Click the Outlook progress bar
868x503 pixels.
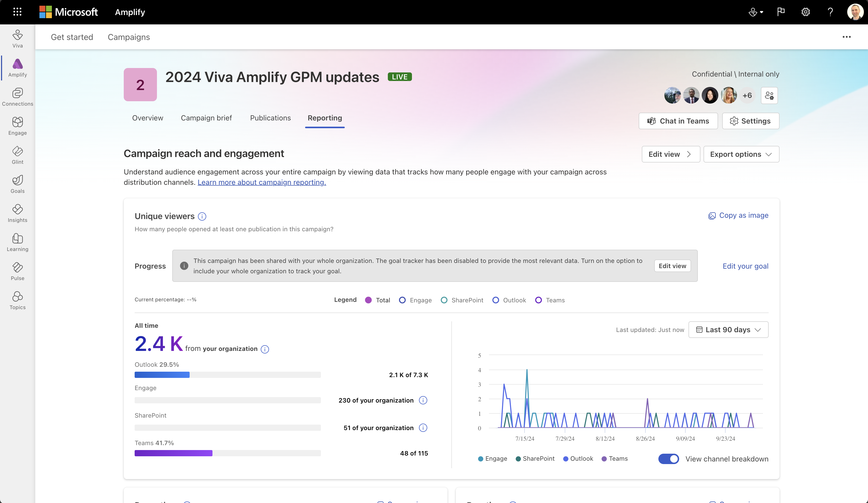tap(227, 375)
